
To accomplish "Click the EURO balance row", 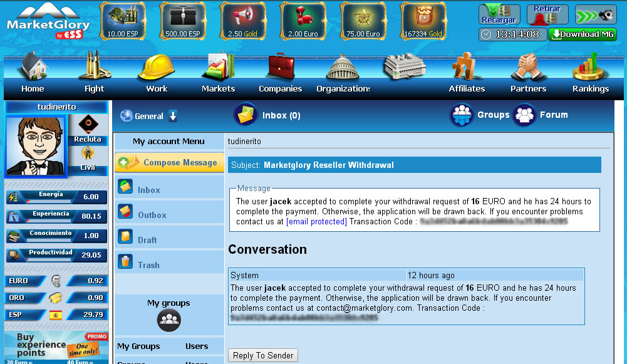I will [x=56, y=281].
